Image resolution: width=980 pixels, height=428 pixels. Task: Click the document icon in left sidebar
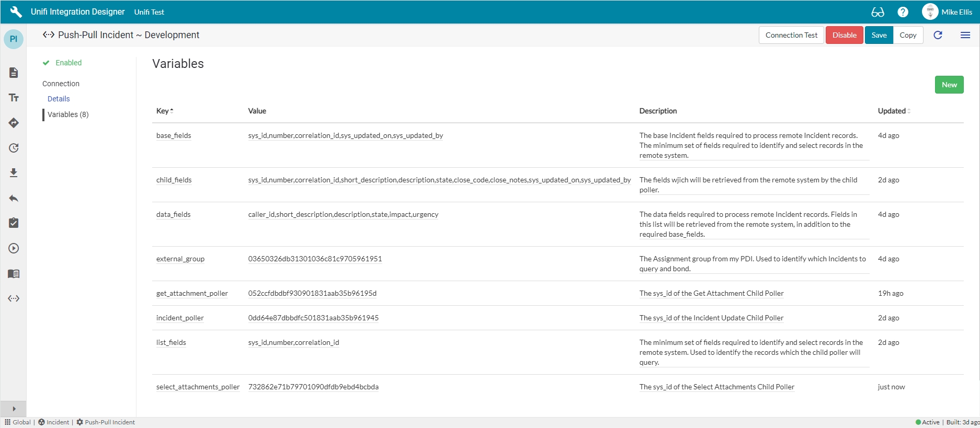(x=14, y=73)
